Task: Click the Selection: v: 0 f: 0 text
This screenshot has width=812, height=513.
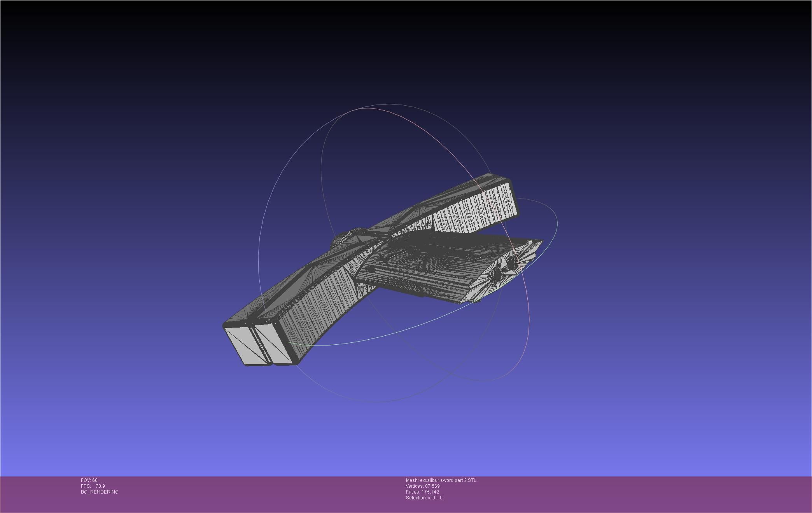Action: pyautogui.click(x=424, y=497)
